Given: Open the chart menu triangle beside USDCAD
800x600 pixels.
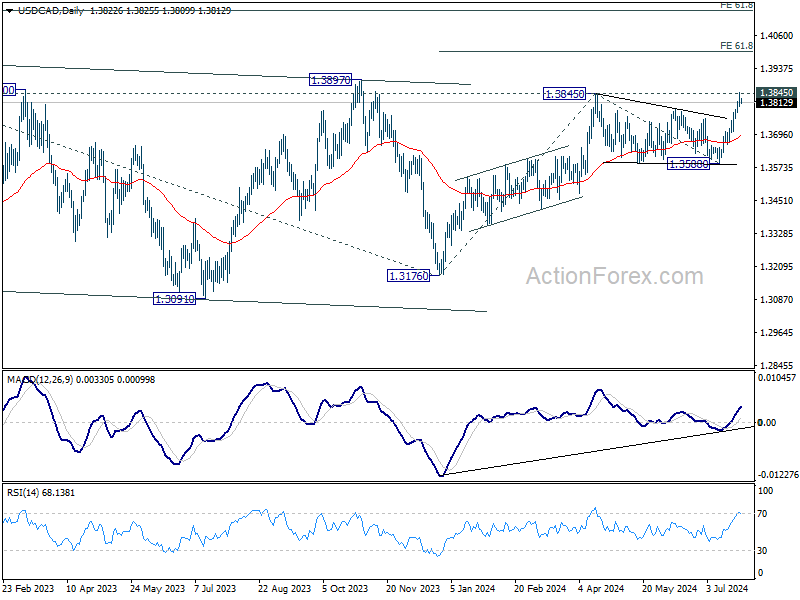Looking at the screenshot, I should click(x=10, y=11).
